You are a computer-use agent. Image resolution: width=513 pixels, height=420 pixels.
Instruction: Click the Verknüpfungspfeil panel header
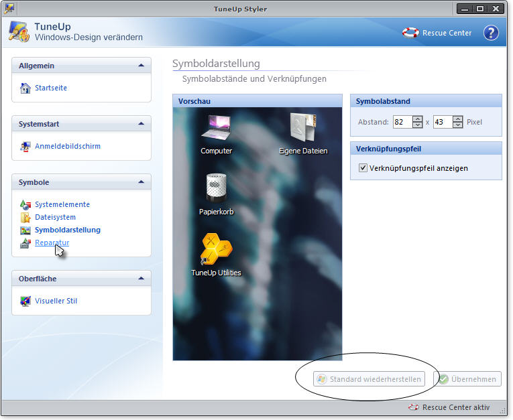coord(426,149)
